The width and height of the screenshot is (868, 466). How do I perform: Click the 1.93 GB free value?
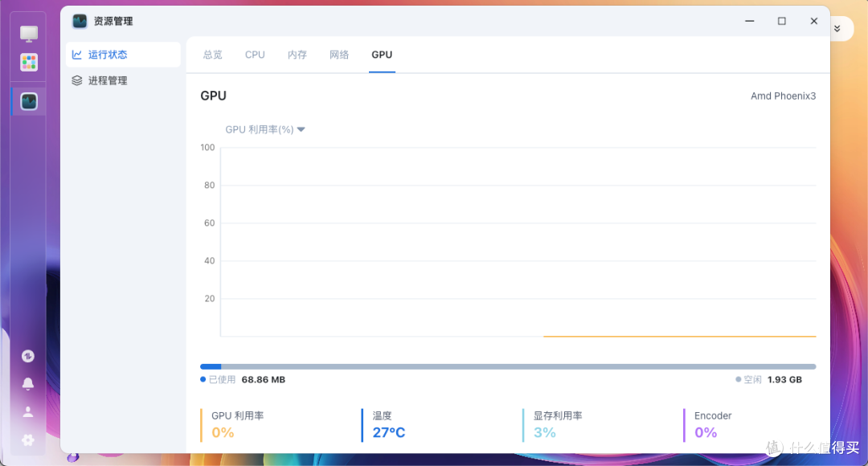(784, 380)
